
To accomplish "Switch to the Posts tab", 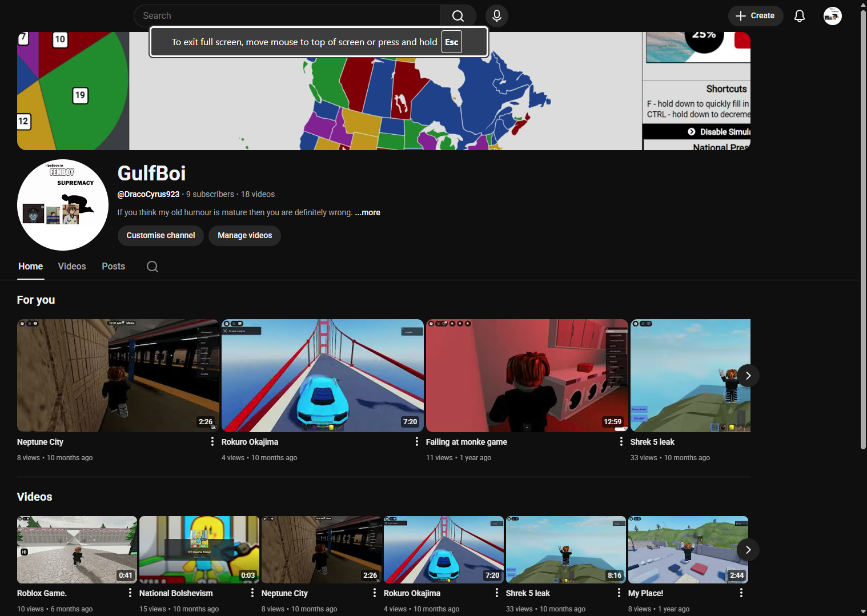I will [x=113, y=267].
